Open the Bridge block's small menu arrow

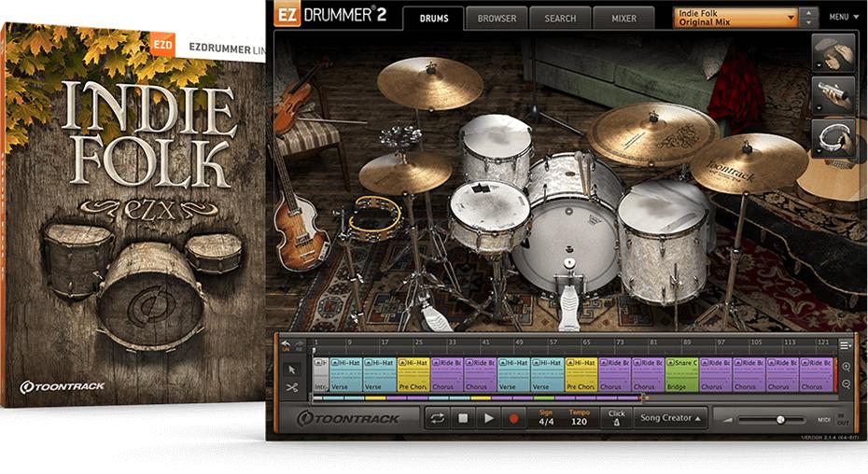[671, 363]
